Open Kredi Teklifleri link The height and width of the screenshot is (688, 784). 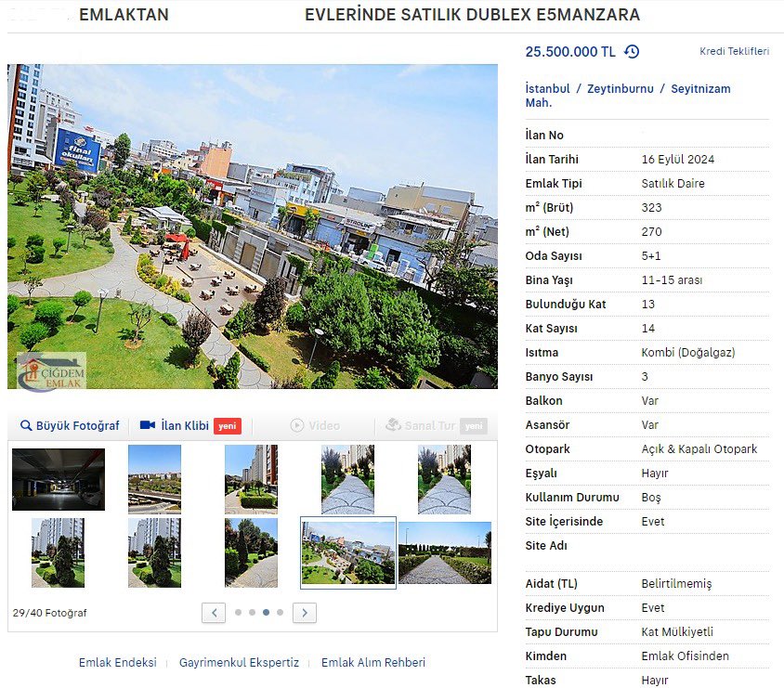734,51
